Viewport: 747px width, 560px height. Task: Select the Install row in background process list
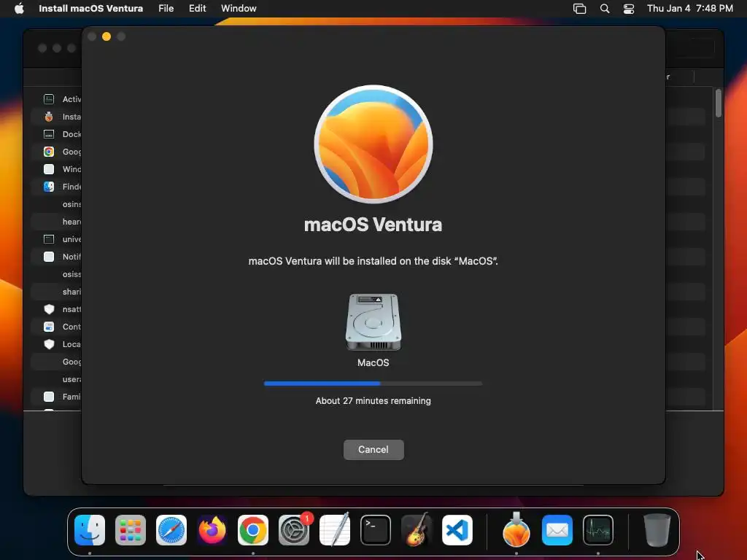[56, 117]
